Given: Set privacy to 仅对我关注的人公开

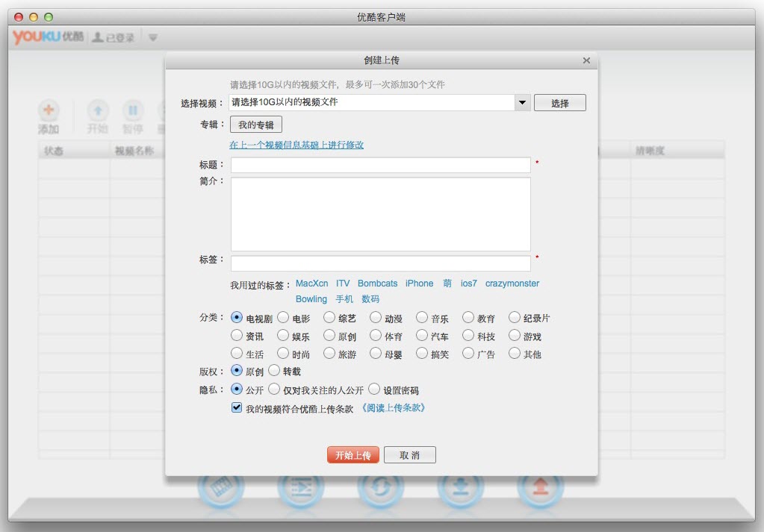Looking at the screenshot, I should (274, 389).
